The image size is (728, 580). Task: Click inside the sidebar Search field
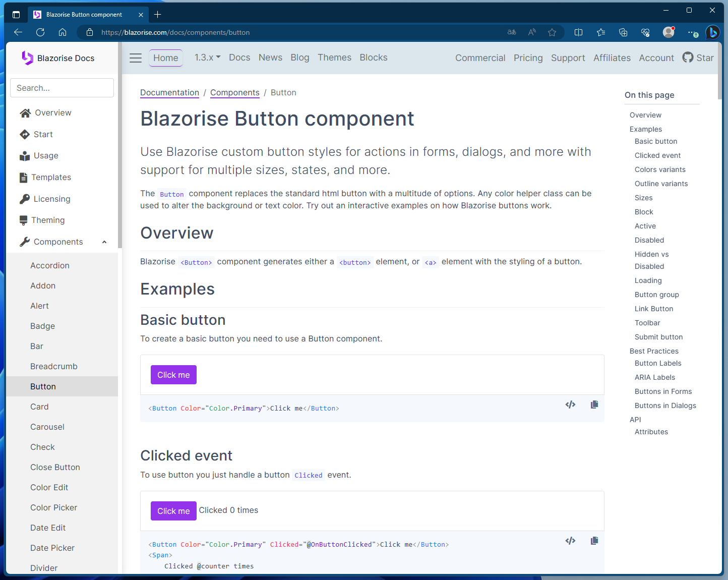click(x=62, y=88)
